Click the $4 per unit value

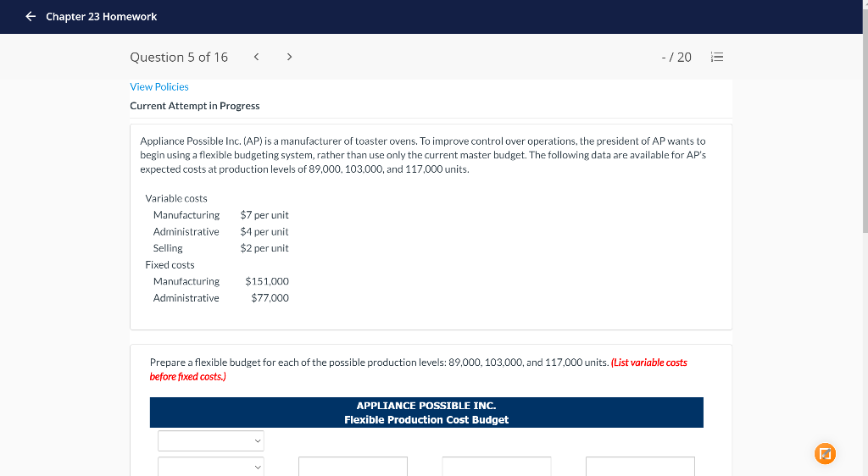pyautogui.click(x=264, y=231)
